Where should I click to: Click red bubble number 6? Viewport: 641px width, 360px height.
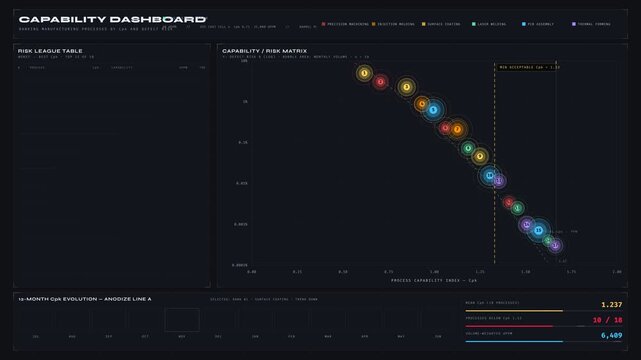click(x=446, y=128)
